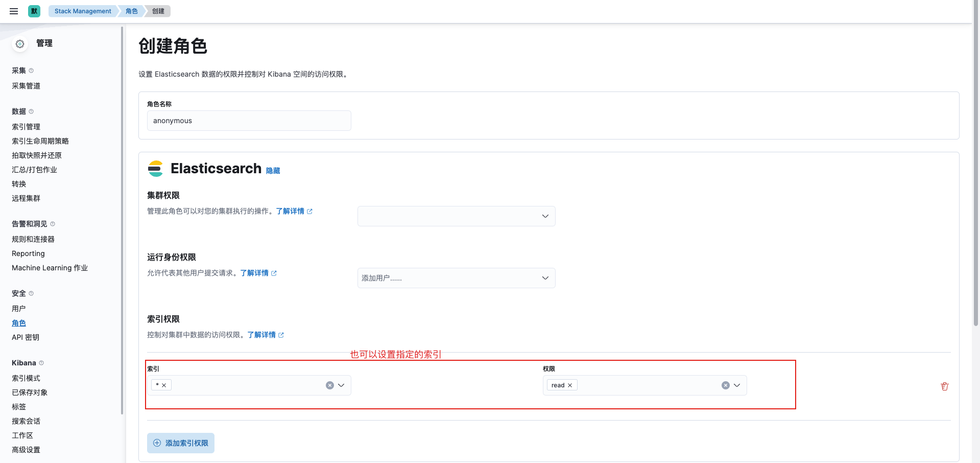This screenshot has width=980, height=463.
Task: Hide the Elasticsearch section via 隐藏 link
Action: [273, 171]
